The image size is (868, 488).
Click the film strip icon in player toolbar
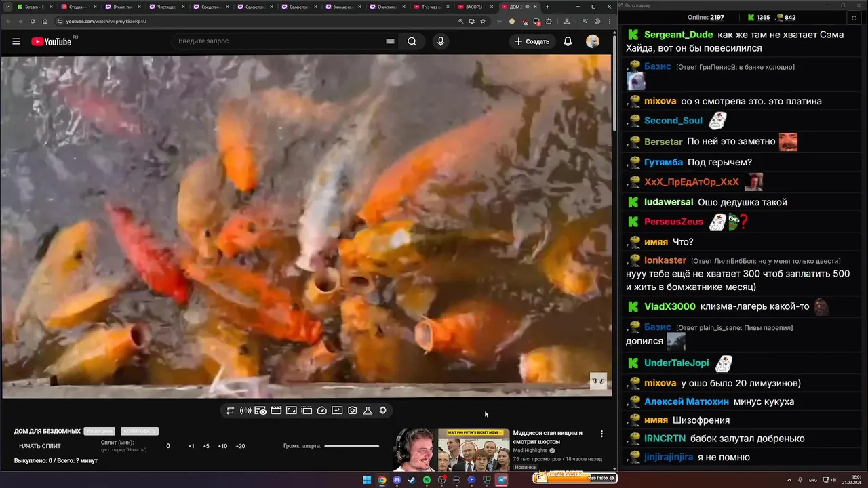coord(307,410)
